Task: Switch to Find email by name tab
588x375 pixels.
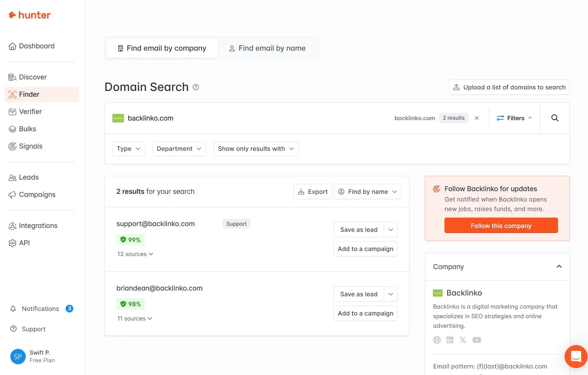Action: pos(267,48)
